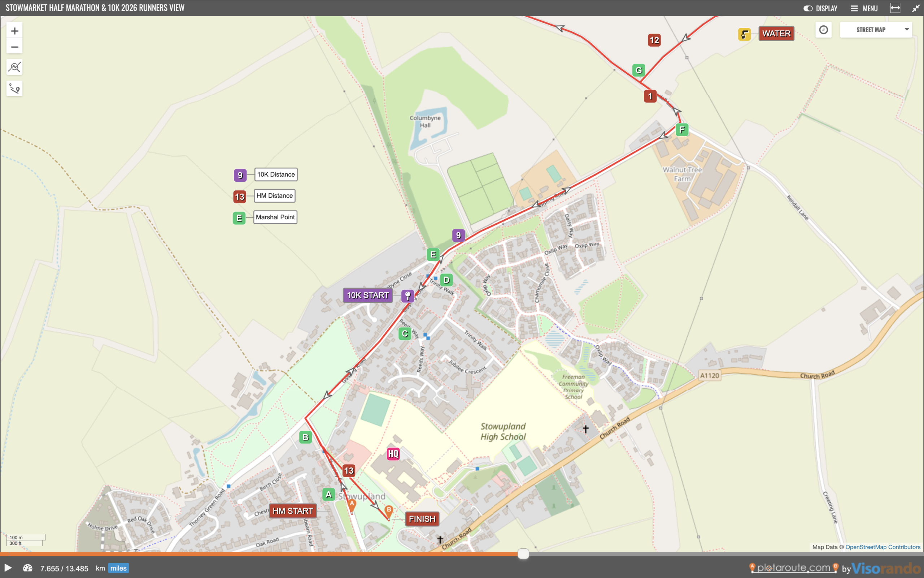Viewport: 924px width, 578px height.
Task: Click the HM mile 12 marker
Action: click(x=654, y=40)
